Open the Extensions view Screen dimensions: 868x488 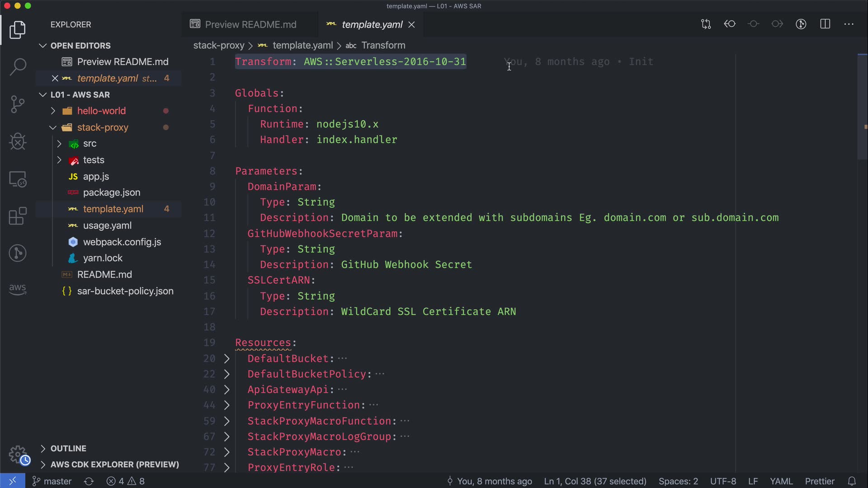coord(18,216)
